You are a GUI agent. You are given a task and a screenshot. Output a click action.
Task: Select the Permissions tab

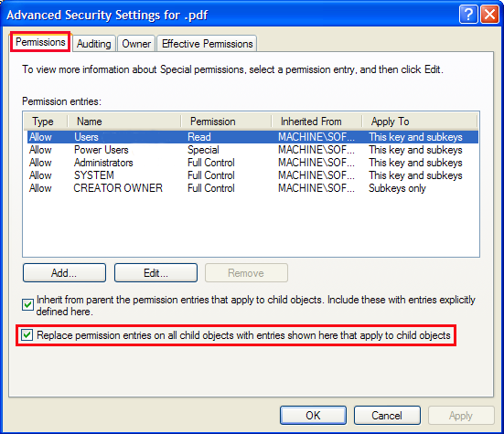pyautogui.click(x=40, y=42)
